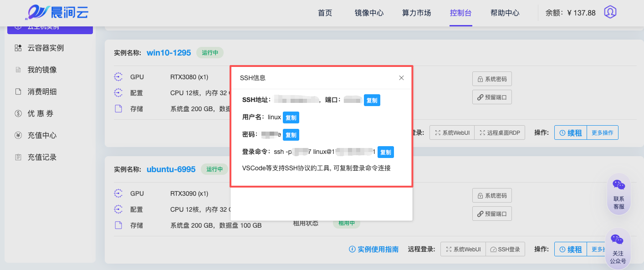
Task: Close the SSH信息 dialog
Action: 401,78
